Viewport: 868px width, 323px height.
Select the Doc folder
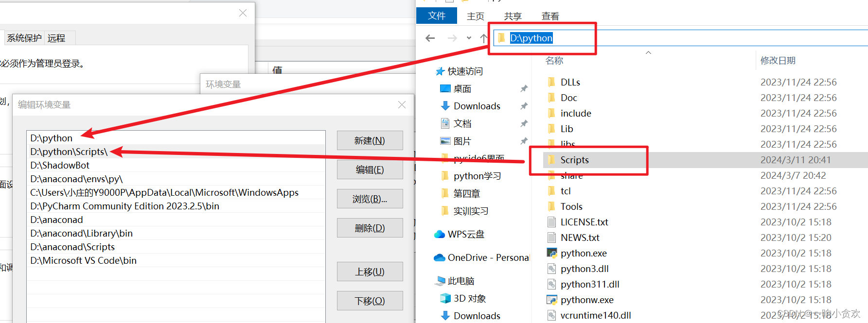coord(568,98)
